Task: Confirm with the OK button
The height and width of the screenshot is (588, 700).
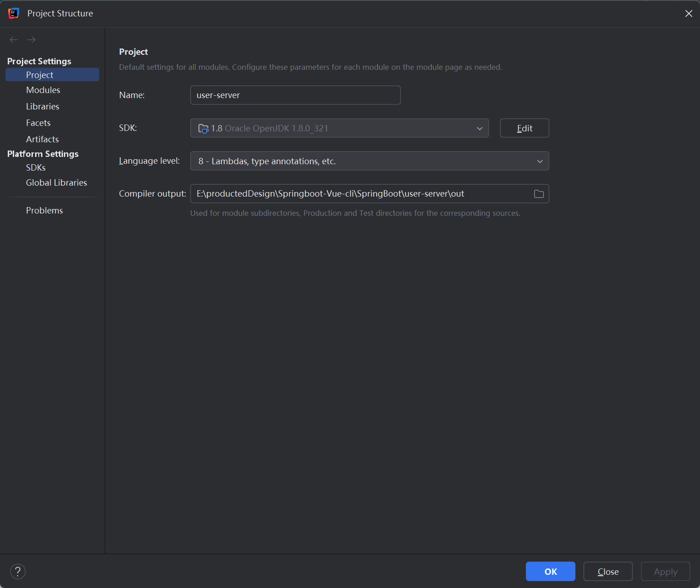Action: pos(550,572)
